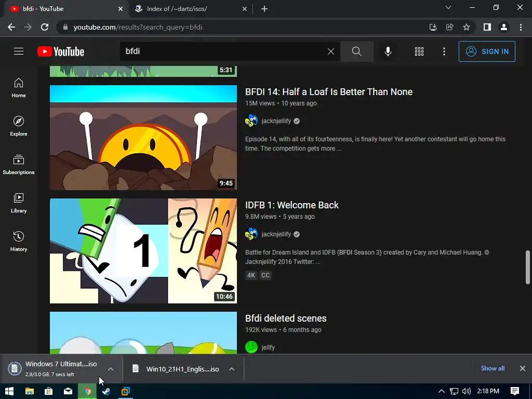This screenshot has width=532, height=399.
Task: Click the Bfdi deleted scenes thumbnail
Action: coord(143,332)
